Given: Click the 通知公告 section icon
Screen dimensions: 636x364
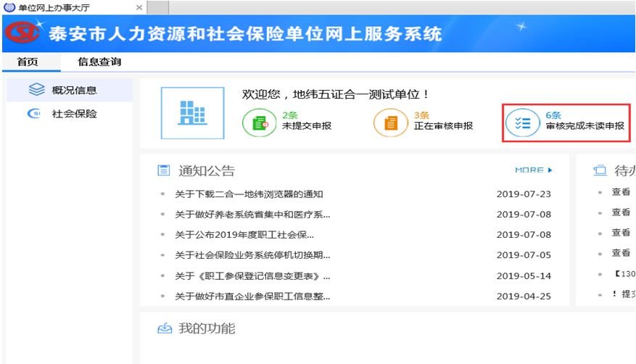Looking at the screenshot, I should click(x=163, y=170).
